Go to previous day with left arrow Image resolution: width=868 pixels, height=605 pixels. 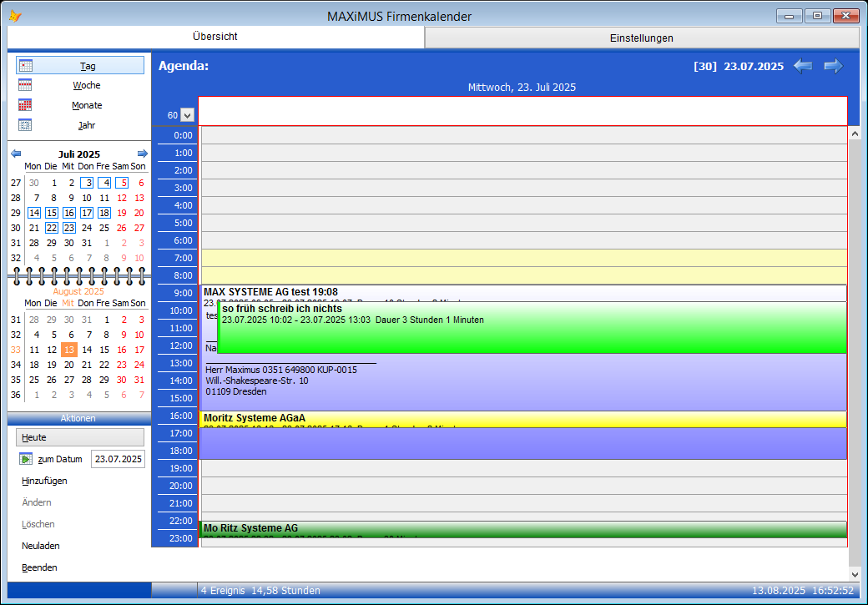(802, 67)
